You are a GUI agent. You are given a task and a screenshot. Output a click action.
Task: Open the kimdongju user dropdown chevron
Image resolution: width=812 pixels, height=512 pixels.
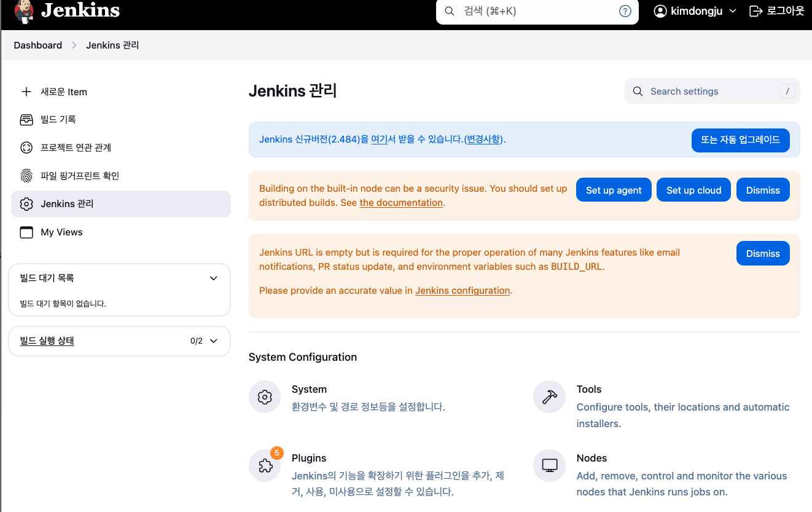(732, 11)
